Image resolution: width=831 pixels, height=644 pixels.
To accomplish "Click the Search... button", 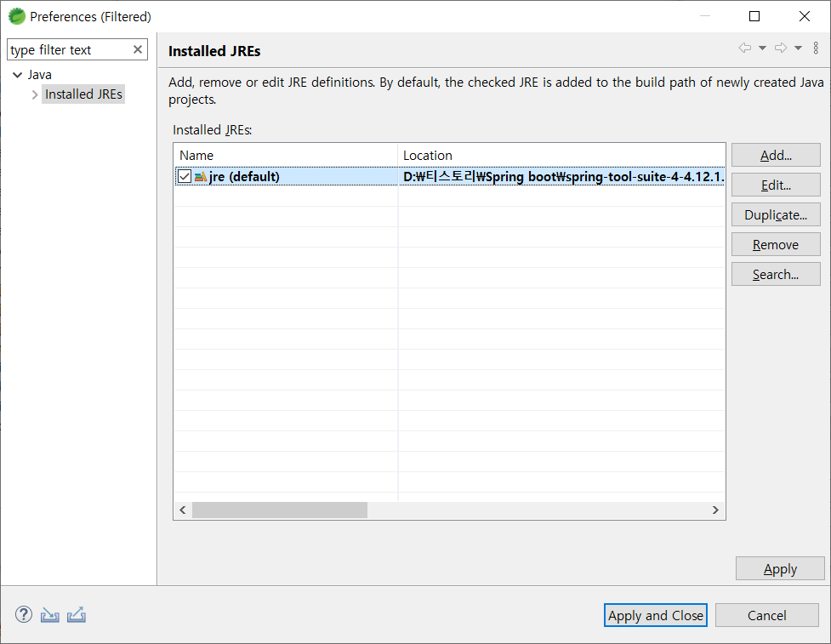I will tap(776, 274).
